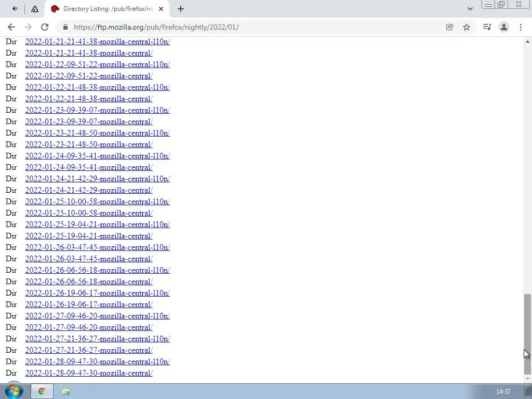Open File Explorer from taskbar
Image resolution: width=532 pixels, height=399 pixels.
(66, 392)
